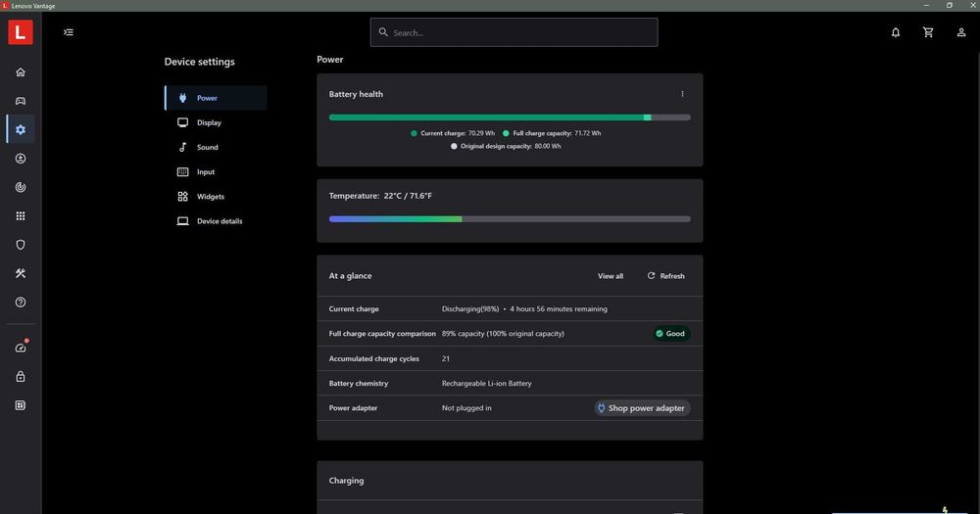Click the laptop icon beside Device details
This screenshot has width=980, height=514.
click(182, 221)
